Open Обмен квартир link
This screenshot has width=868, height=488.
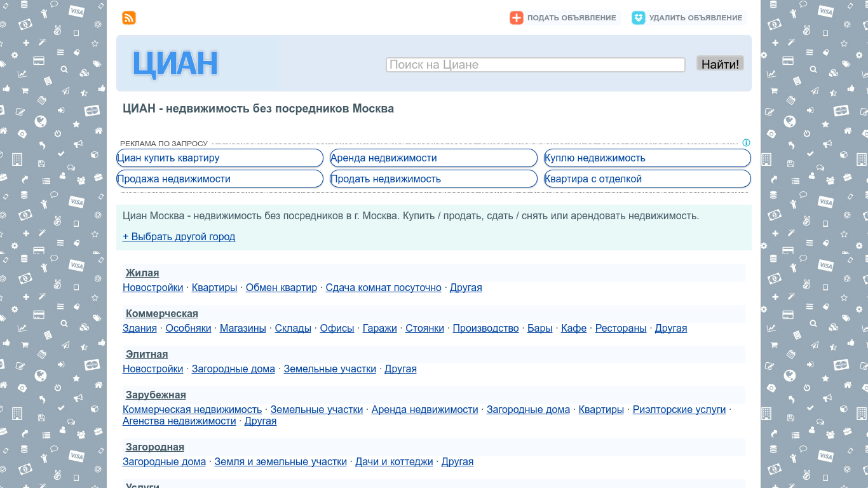pyautogui.click(x=281, y=288)
